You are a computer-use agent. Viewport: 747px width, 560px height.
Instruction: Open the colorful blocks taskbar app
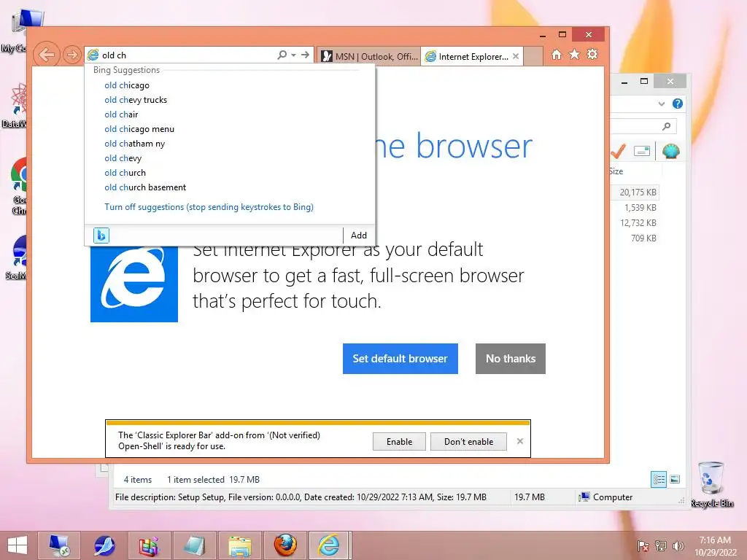[149, 545]
